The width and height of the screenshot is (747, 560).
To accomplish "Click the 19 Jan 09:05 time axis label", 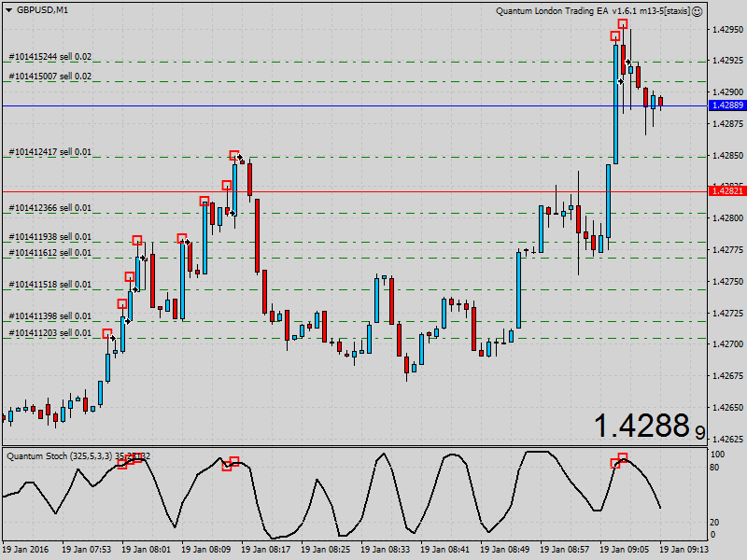I will tap(625, 550).
